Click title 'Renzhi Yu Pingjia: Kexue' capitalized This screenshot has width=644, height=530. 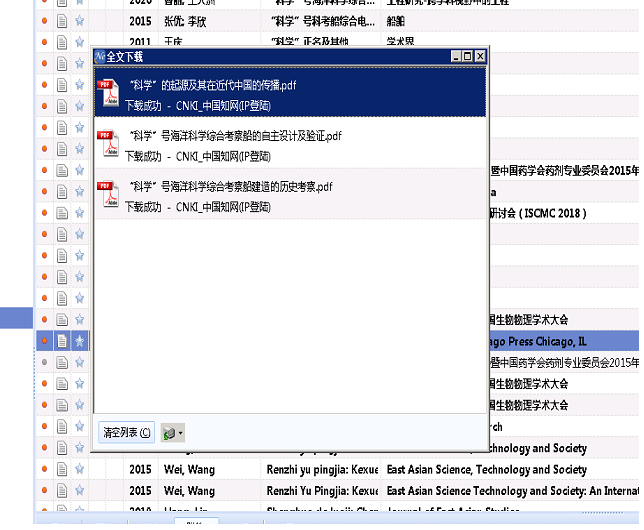(322, 491)
